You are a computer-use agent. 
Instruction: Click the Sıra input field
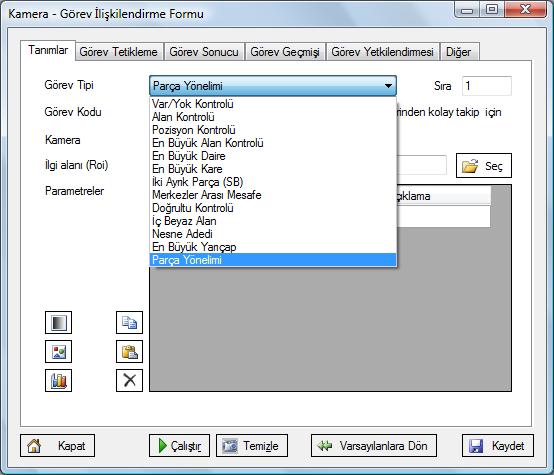[x=487, y=86]
